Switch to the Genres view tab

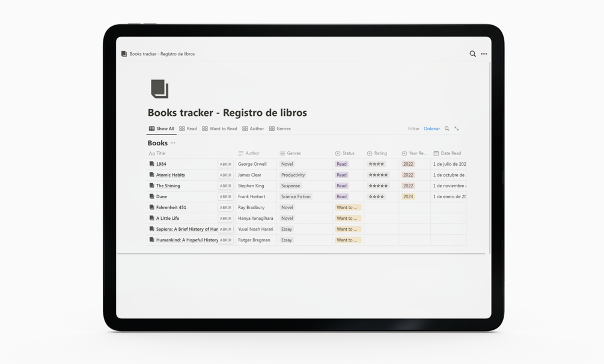(x=280, y=129)
